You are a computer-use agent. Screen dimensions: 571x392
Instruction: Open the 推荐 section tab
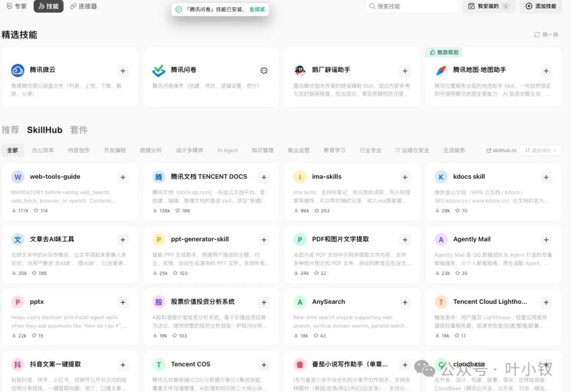tap(10, 130)
